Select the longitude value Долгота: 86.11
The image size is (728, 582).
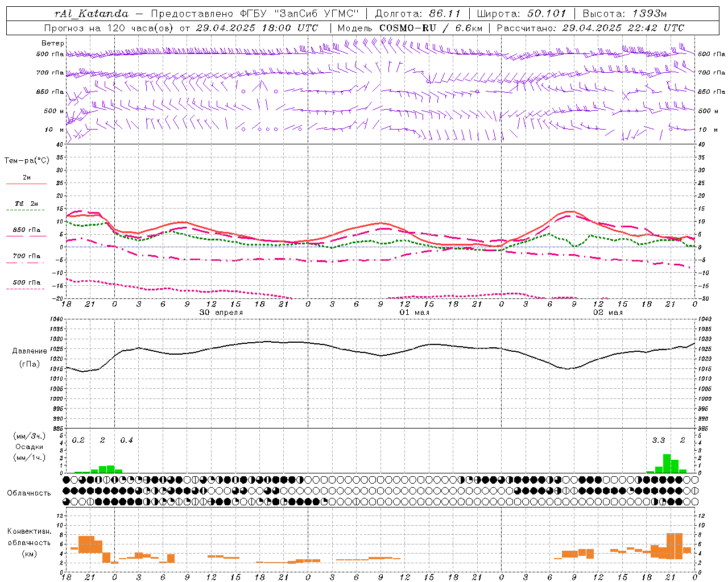(x=417, y=14)
